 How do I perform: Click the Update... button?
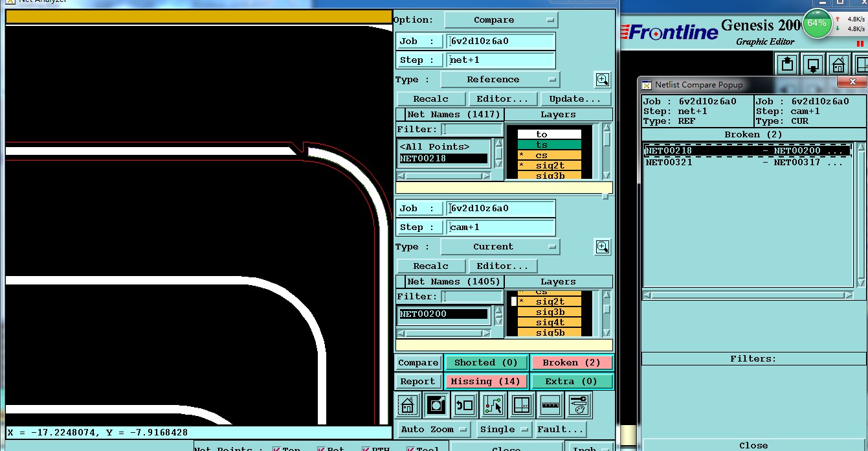pos(575,99)
